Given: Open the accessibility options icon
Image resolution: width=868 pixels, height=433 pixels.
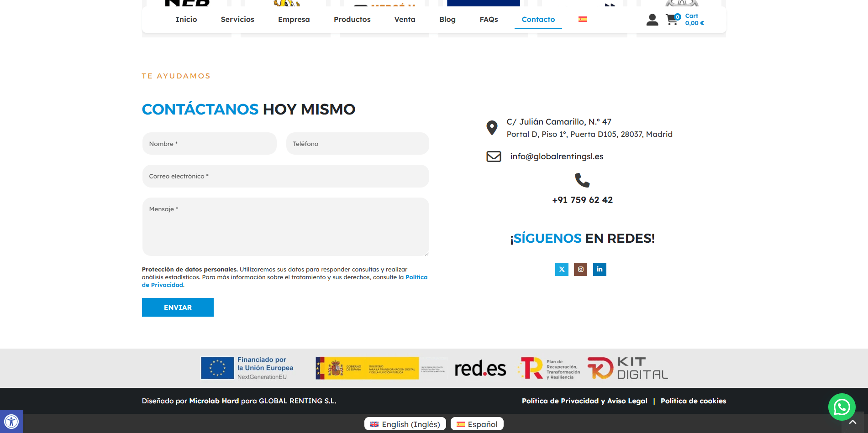Looking at the screenshot, I should (x=11, y=421).
